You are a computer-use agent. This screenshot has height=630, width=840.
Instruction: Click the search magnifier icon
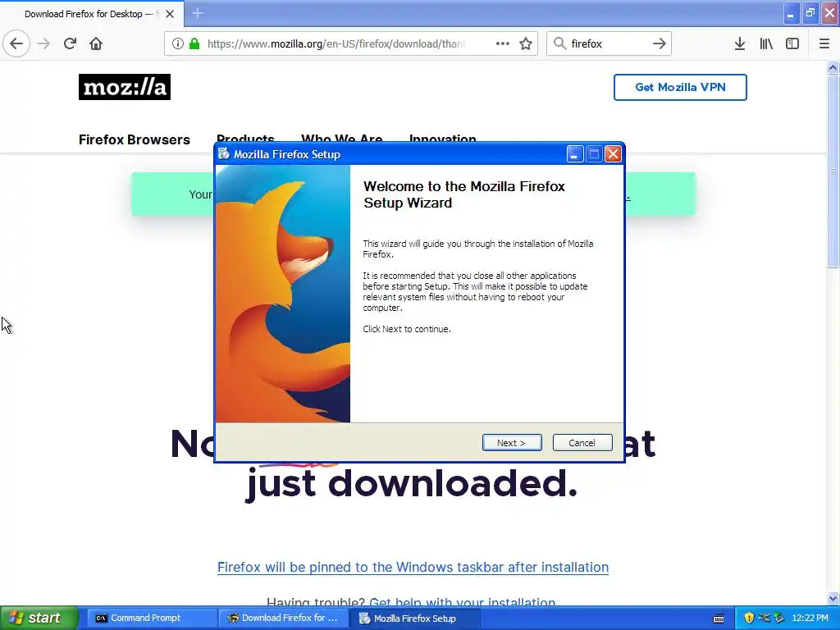pyautogui.click(x=559, y=43)
